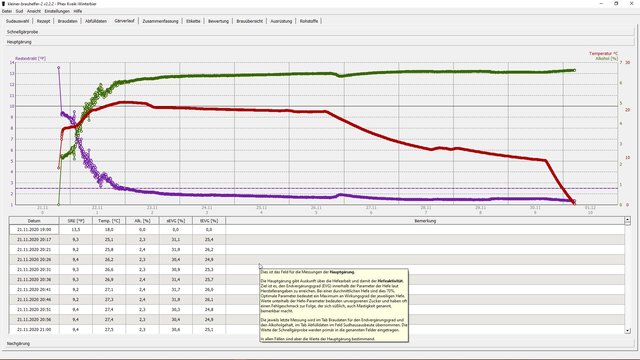Switch to the Etikette tab
The height and width of the screenshot is (360, 640).
point(193,21)
